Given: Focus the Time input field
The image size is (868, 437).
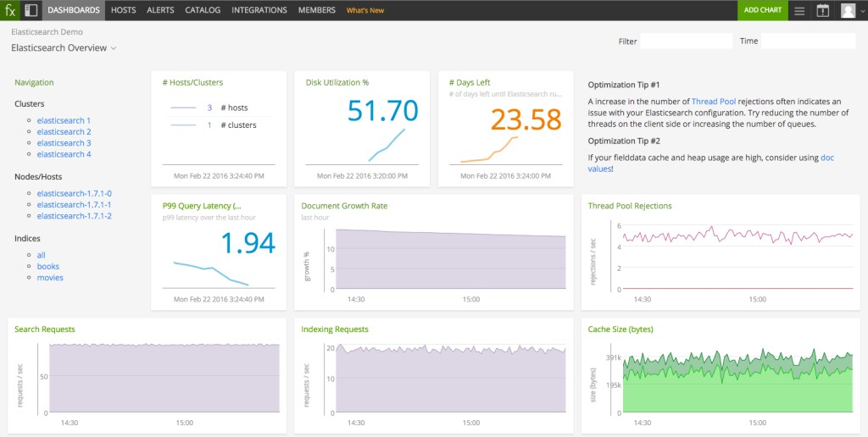Looking at the screenshot, I should (x=808, y=41).
